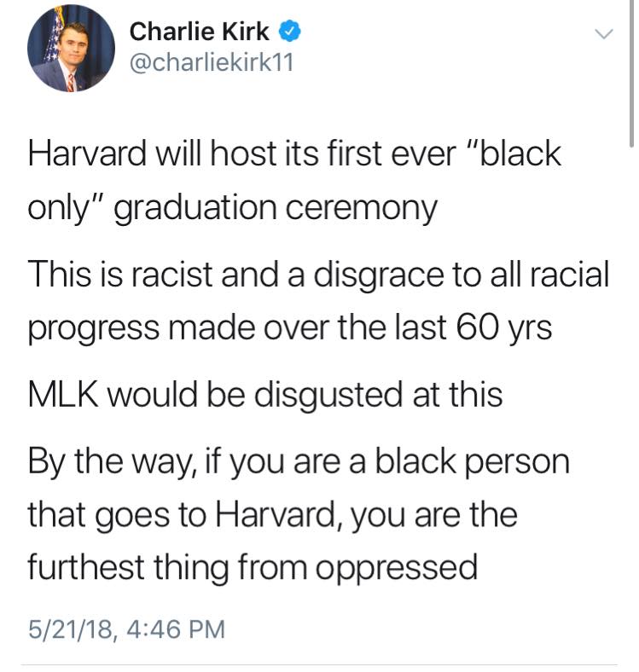The image size is (639, 672).
Task: Click the "MLK would be disgusted at this" line
Action: (265, 395)
